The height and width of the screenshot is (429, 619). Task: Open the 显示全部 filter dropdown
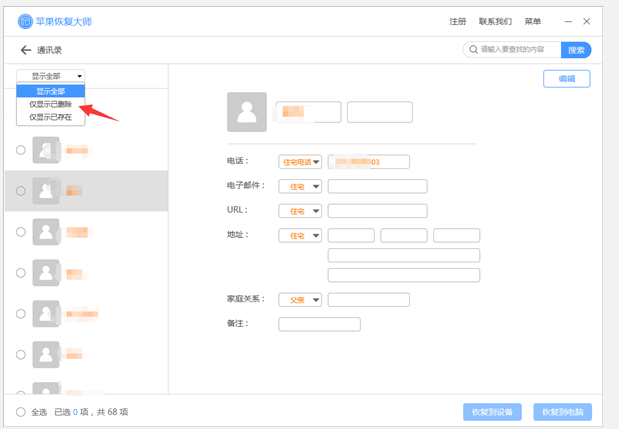click(51, 76)
